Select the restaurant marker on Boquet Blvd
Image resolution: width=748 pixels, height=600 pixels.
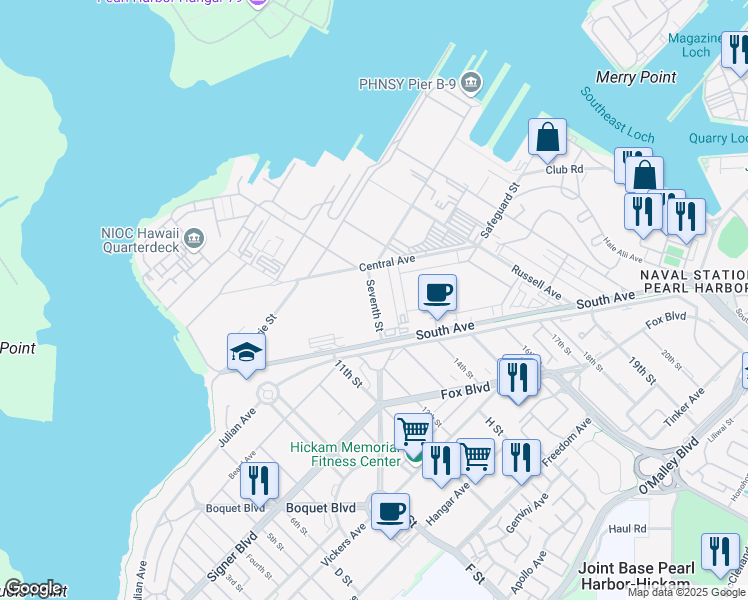[x=259, y=482]
